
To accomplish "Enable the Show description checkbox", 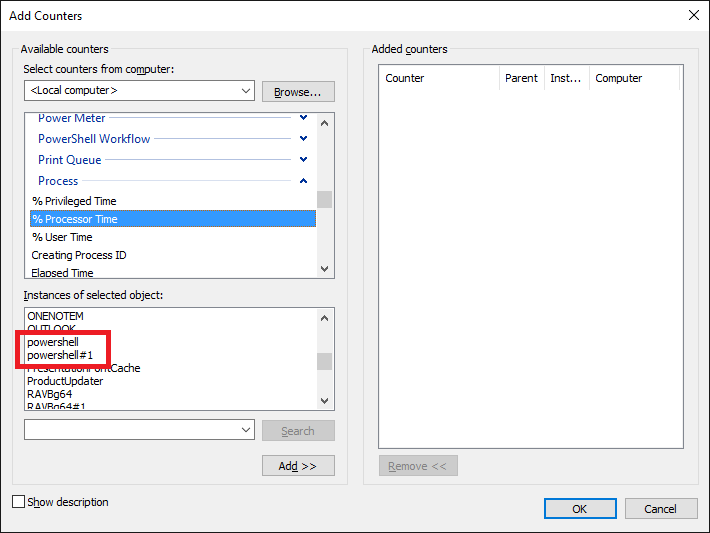I will click(19, 502).
